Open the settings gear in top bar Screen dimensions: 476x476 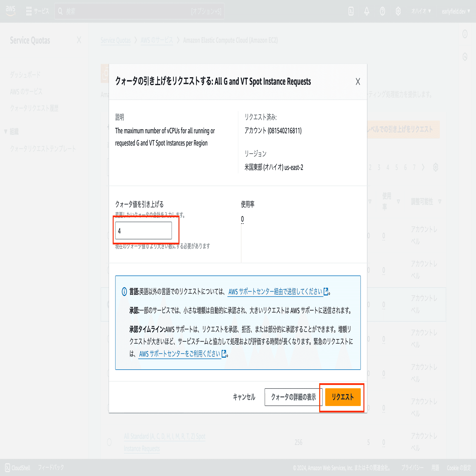coord(398,11)
